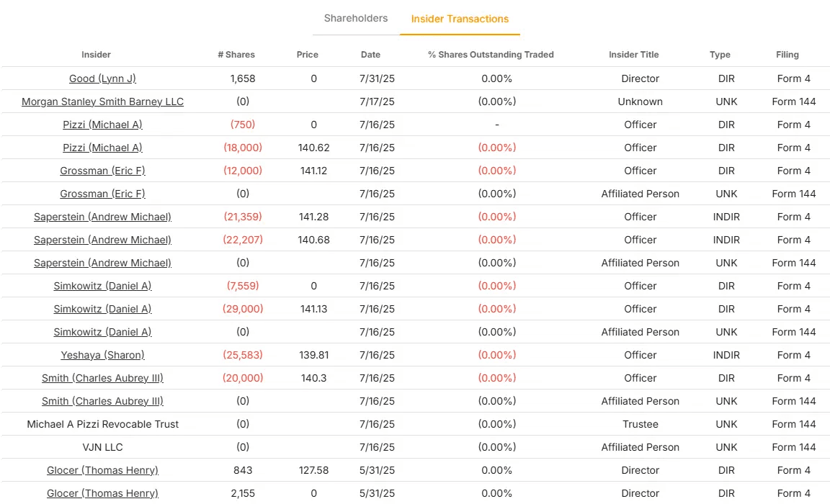Open Glocer (Thomas Henry) in 127.58 price row
830x504 pixels.
102,470
